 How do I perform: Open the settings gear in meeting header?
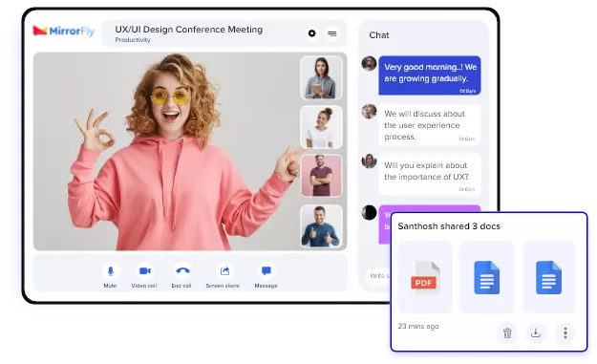311,33
